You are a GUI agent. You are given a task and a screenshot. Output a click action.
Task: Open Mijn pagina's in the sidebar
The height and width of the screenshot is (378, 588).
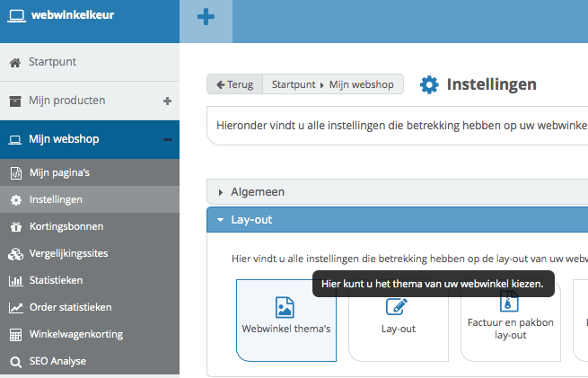pos(59,172)
